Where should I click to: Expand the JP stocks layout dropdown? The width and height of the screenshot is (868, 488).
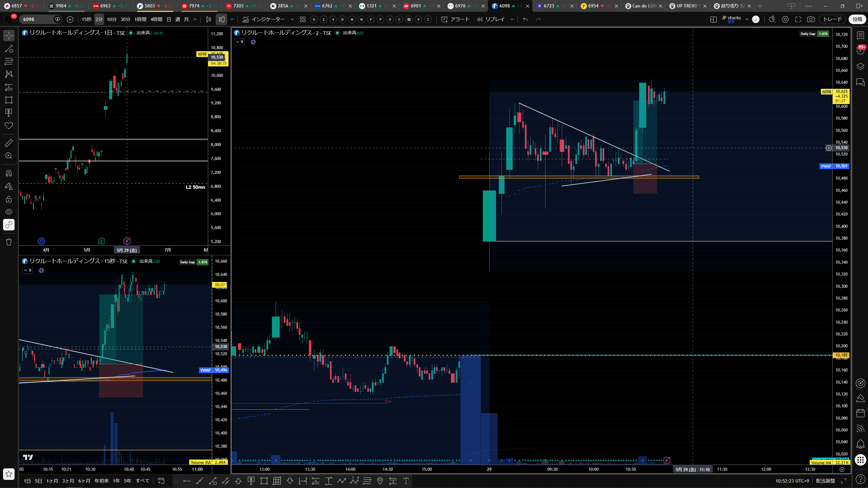[x=747, y=19]
